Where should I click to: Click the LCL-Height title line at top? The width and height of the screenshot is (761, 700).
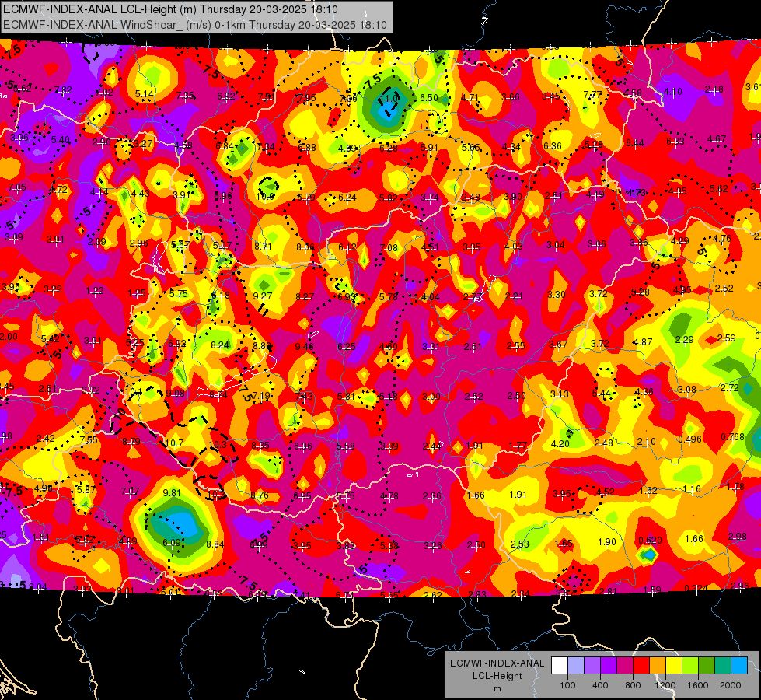(170, 9)
